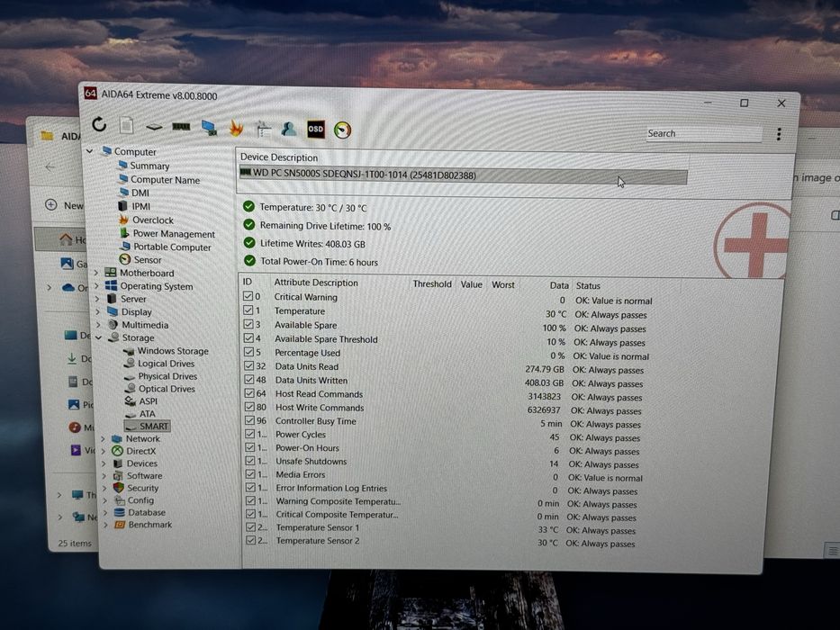840x630 pixels.
Task: Select DMI in the tree
Action: tap(140, 193)
